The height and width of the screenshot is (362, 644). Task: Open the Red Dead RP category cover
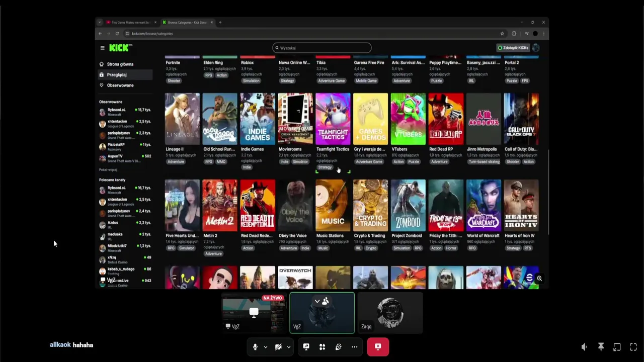point(446,119)
